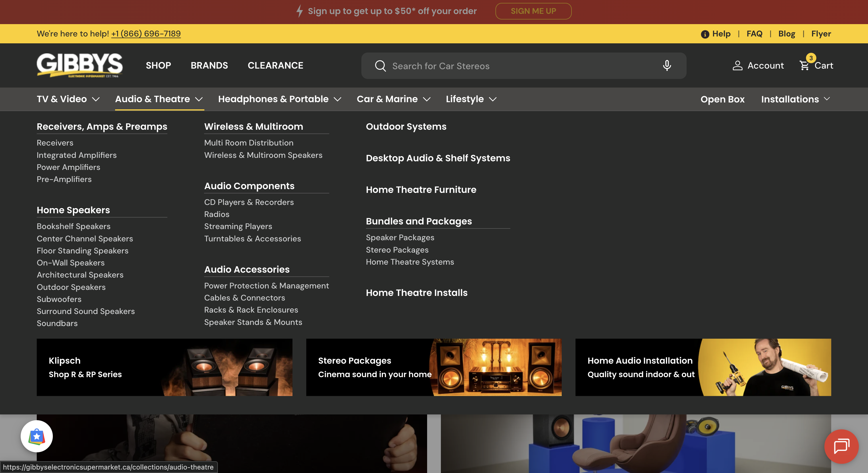This screenshot has width=868, height=473.
Task: Select Receivers, Amps & Preamps heading
Action: coord(102,127)
